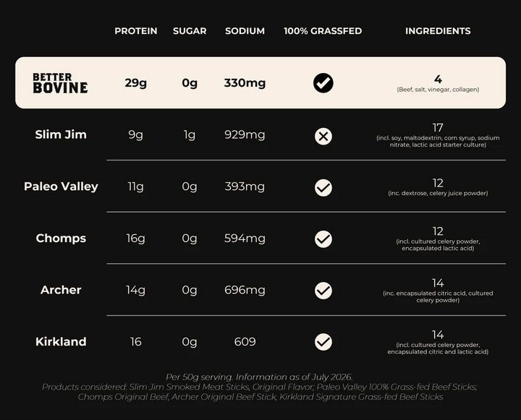
Task: Click Slim Jim 929mg sodium value
Action: 245,134
